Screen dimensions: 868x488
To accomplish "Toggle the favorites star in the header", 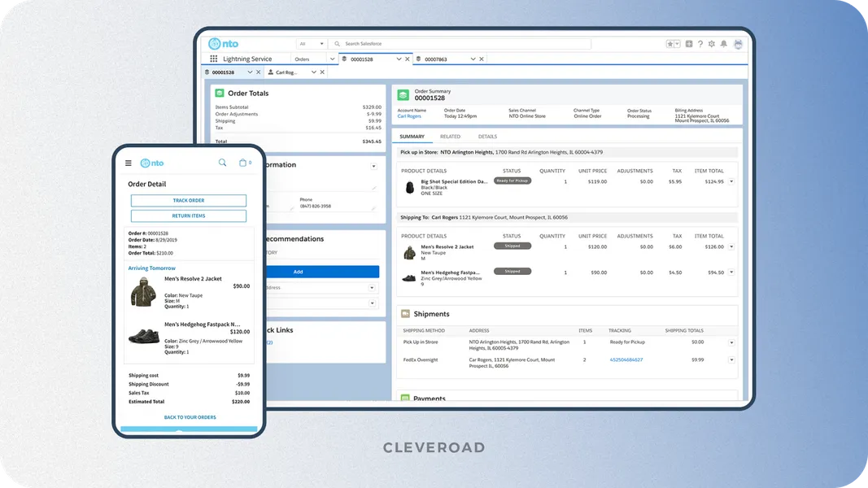I will pos(670,43).
